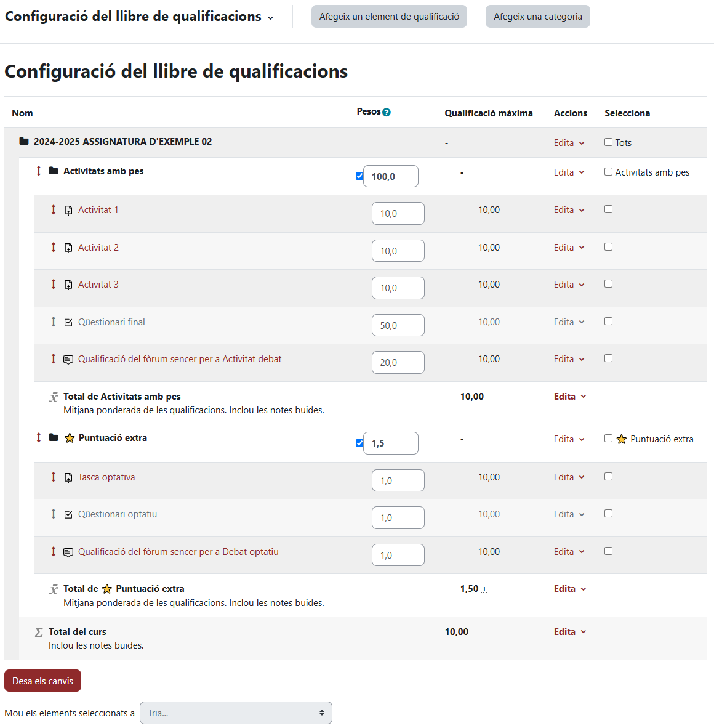Click the move icon for Tasca optativa
714x728 pixels.
coord(54,477)
